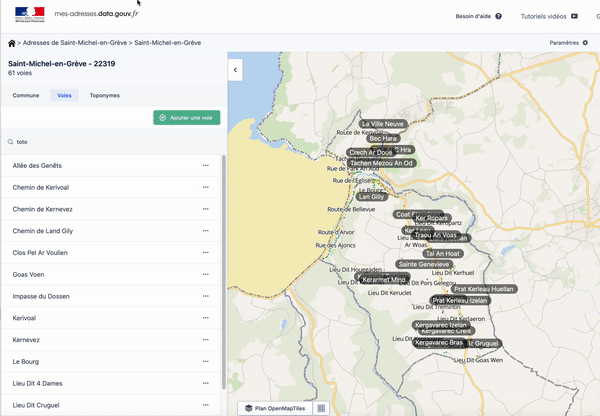Select the Voies tab
This screenshot has height=416, width=600.
[x=64, y=95]
